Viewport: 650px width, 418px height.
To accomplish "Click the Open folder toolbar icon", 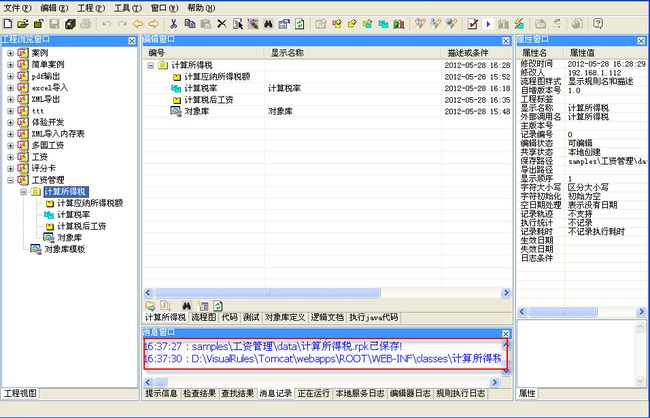I will [x=23, y=24].
